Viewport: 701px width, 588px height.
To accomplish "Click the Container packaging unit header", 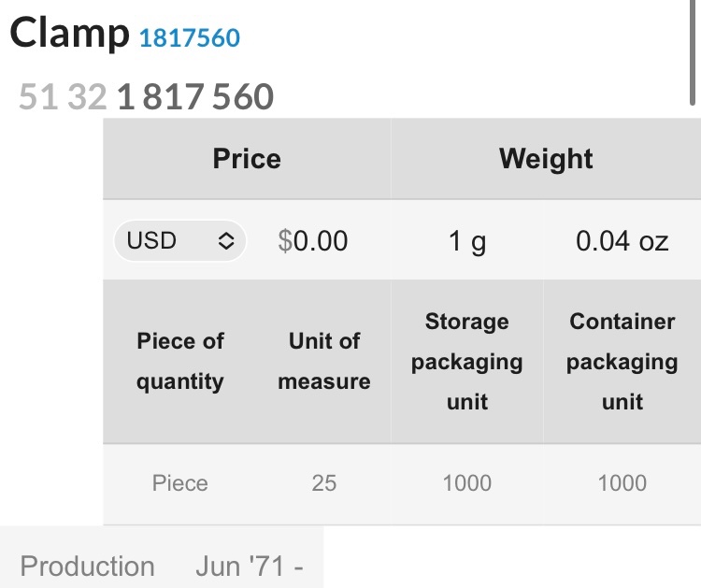I will pos(622,361).
